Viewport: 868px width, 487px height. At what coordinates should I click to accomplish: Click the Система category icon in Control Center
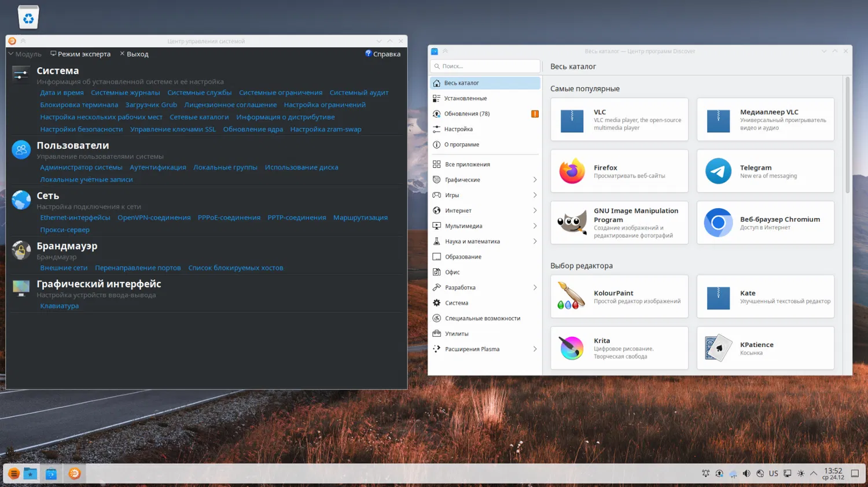pyautogui.click(x=21, y=75)
